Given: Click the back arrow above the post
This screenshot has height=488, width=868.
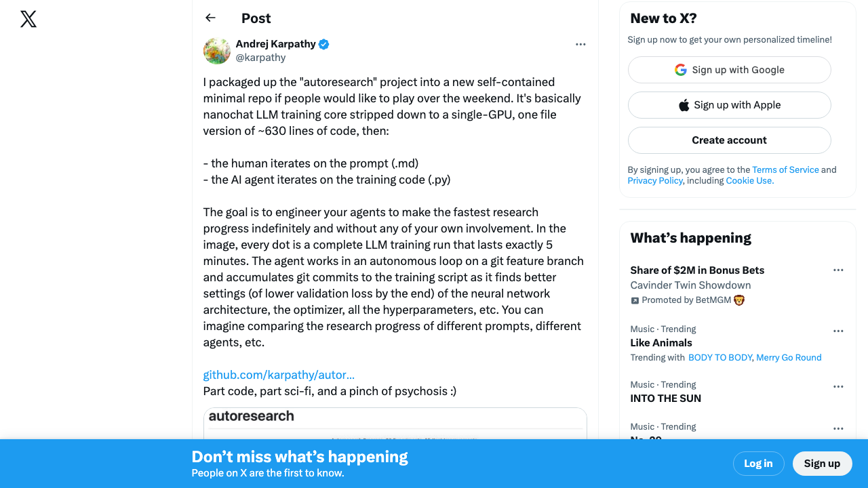Looking at the screenshot, I should (210, 18).
